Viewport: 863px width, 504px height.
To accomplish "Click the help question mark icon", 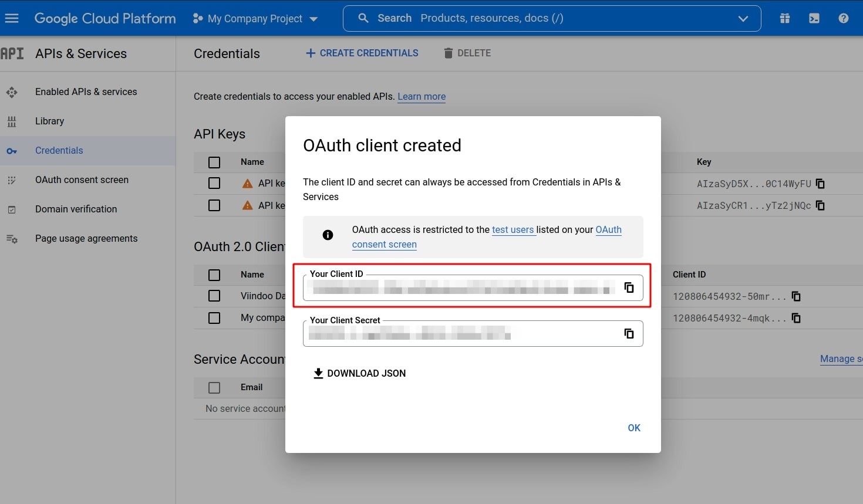I will pyautogui.click(x=844, y=18).
